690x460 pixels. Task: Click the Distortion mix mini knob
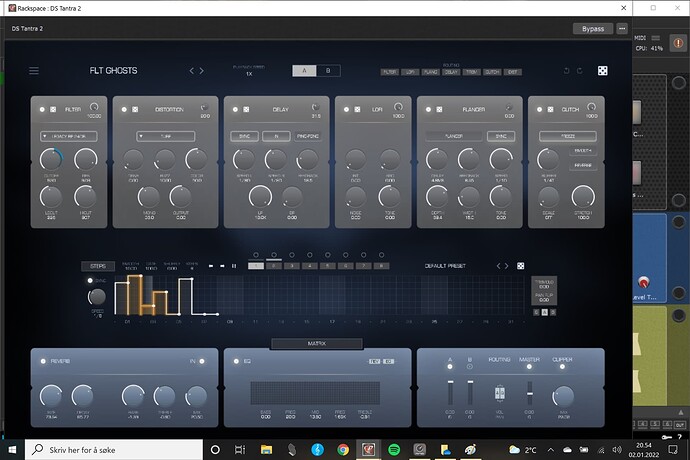point(205,107)
